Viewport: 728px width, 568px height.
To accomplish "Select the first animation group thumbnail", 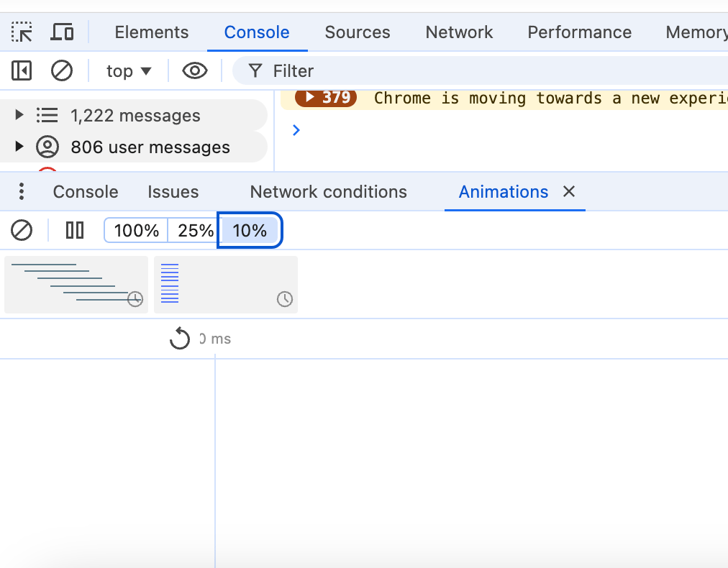I will (x=76, y=285).
